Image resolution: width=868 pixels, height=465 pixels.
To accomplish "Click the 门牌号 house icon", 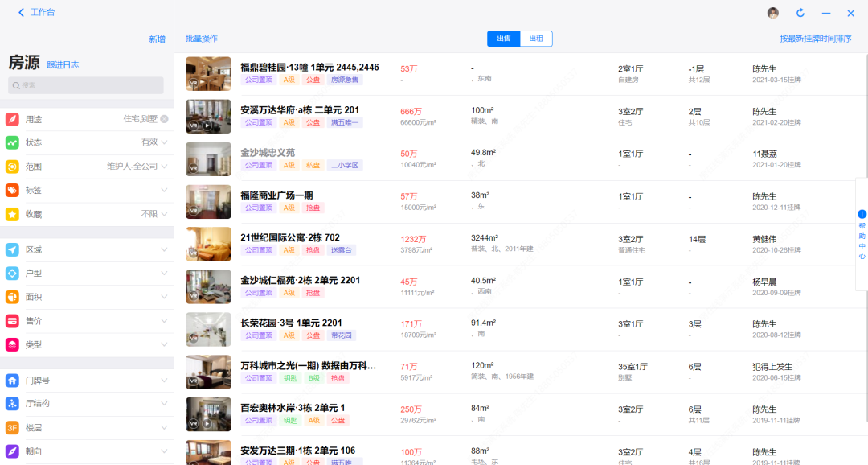I will (12, 381).
